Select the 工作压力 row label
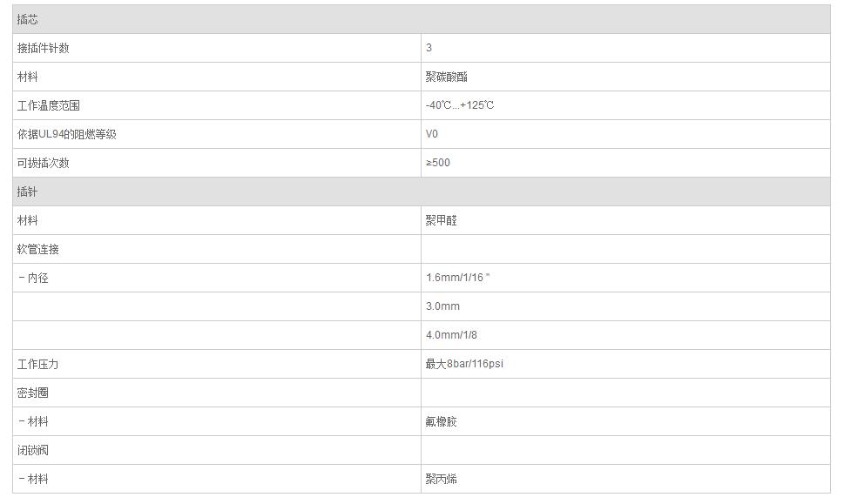 [x=38, y=364]
